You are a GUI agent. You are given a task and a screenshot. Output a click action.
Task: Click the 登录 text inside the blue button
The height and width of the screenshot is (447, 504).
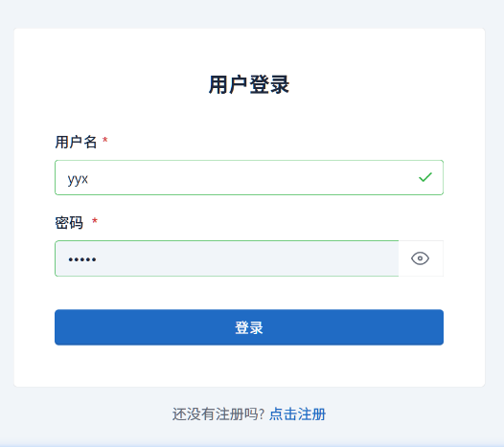tap(249, 327)
